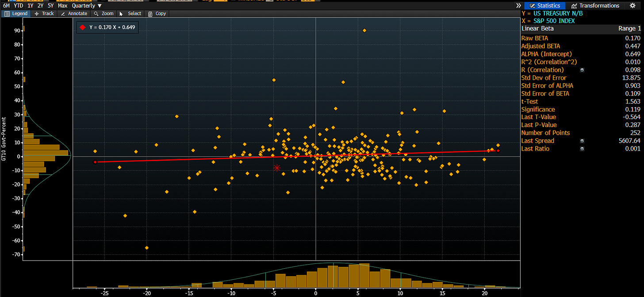
Task: Click R^2 (Correlation^2) label
Action: click(x=549, y=62)
